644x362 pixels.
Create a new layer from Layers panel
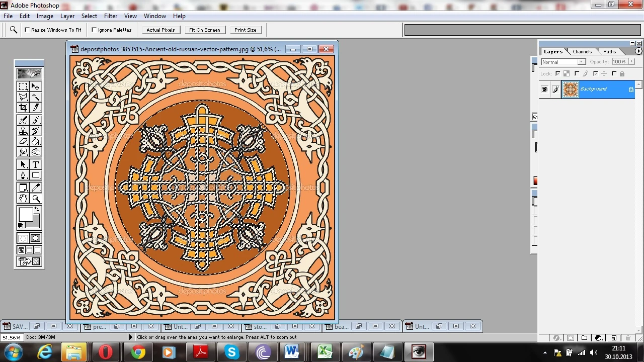click(613, 338)
